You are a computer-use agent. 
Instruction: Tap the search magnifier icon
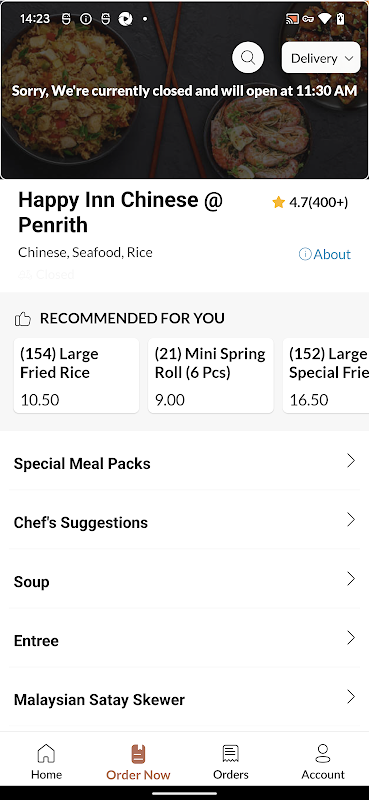[x=248, y=58]
